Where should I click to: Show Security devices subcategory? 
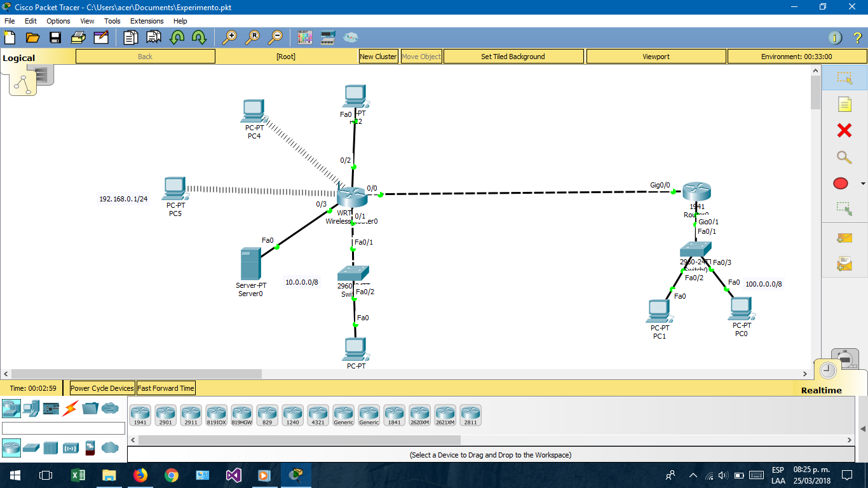pos(90,448)
